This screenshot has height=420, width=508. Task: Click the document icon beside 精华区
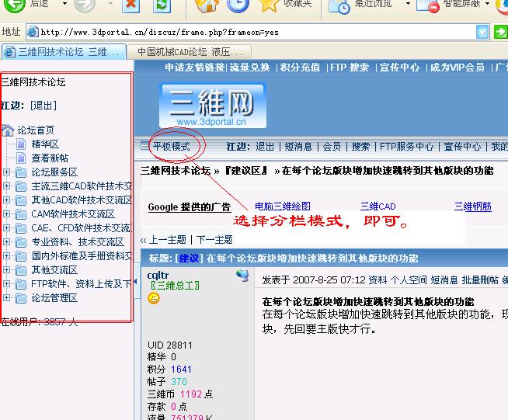click(x=21, y=144)
